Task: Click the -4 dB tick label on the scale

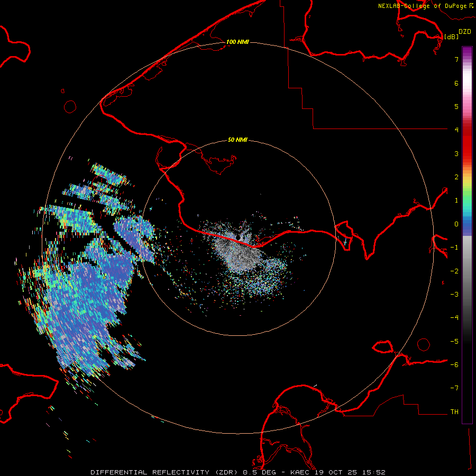Action: 454,318
